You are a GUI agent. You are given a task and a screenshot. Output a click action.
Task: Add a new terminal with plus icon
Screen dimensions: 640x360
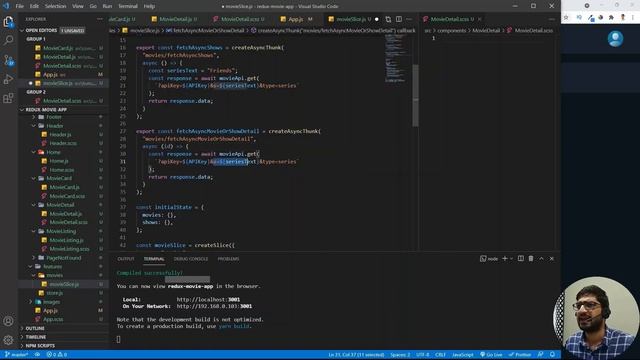pos(504,258)
